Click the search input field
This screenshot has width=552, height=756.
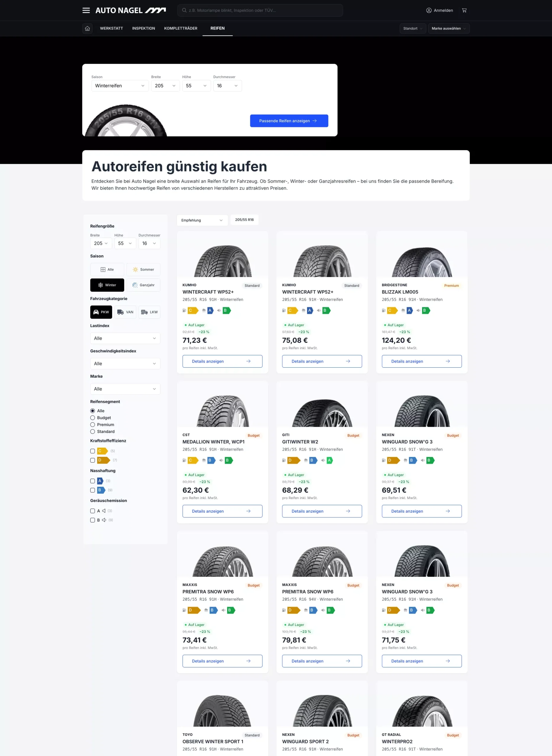(260, 10)
